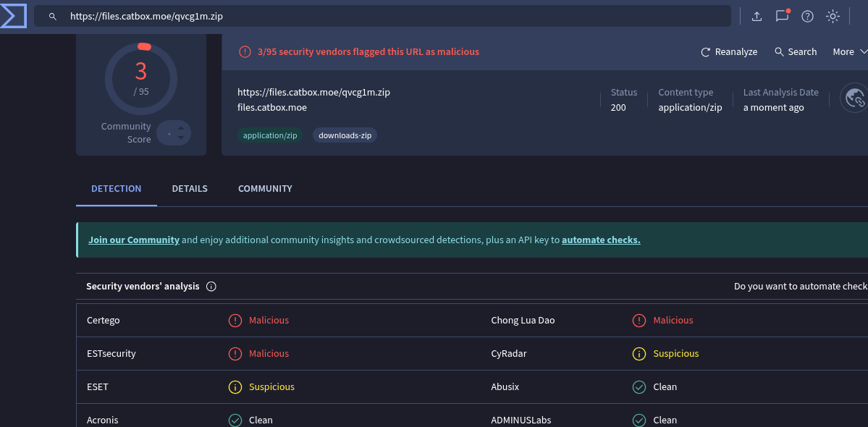868x427 pixels.
Task: Click the Chong Lua Dao malicious icon
Action: pyautogui.click(x=639, y=320)
